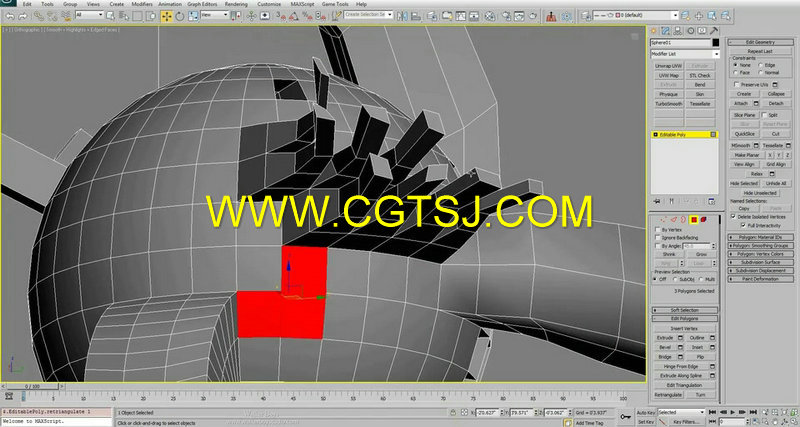Open the Modifiers menu
The width and height of the screenshot is (800, 427).
pyautogui.click(x=142, y=4)
